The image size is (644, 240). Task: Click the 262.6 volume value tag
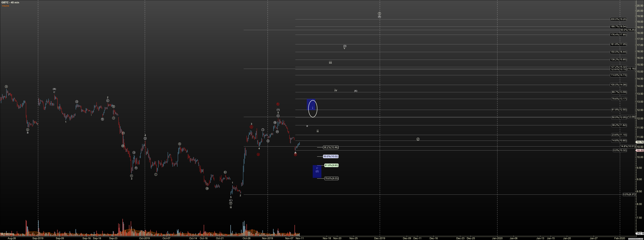pyautogui.click(x=640, y=233)
